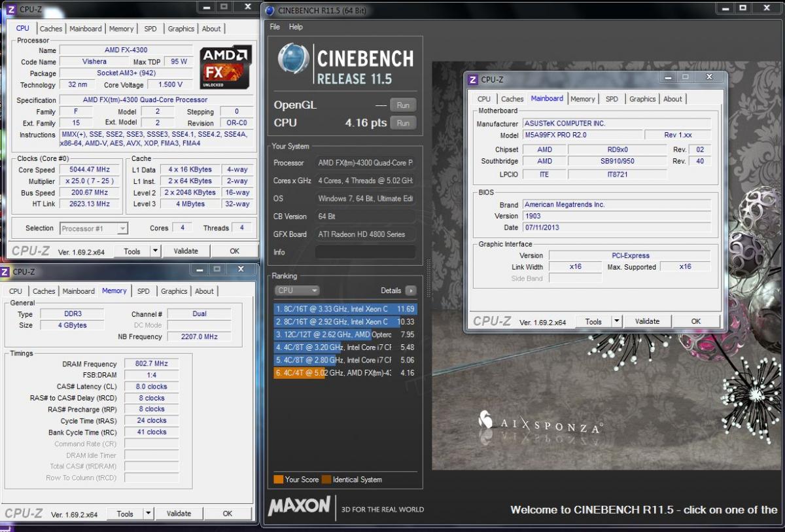Select the SPD tab in the Memory window

click(143, 291)
